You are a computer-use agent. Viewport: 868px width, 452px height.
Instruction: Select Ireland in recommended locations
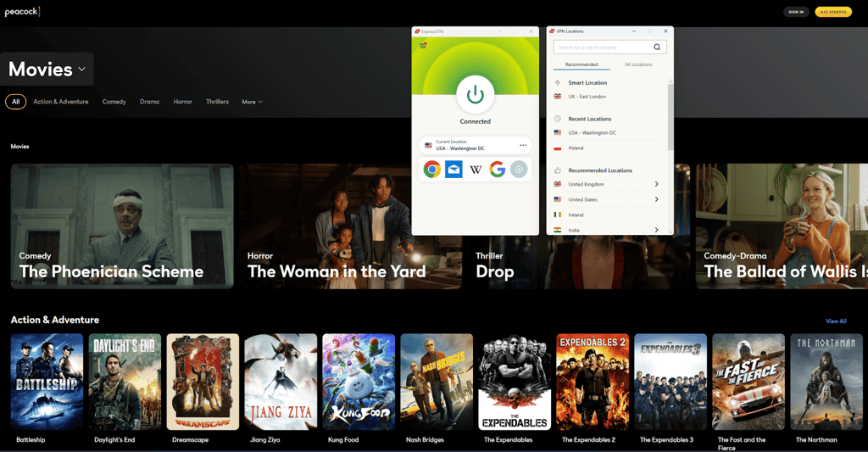click(576, 215)
